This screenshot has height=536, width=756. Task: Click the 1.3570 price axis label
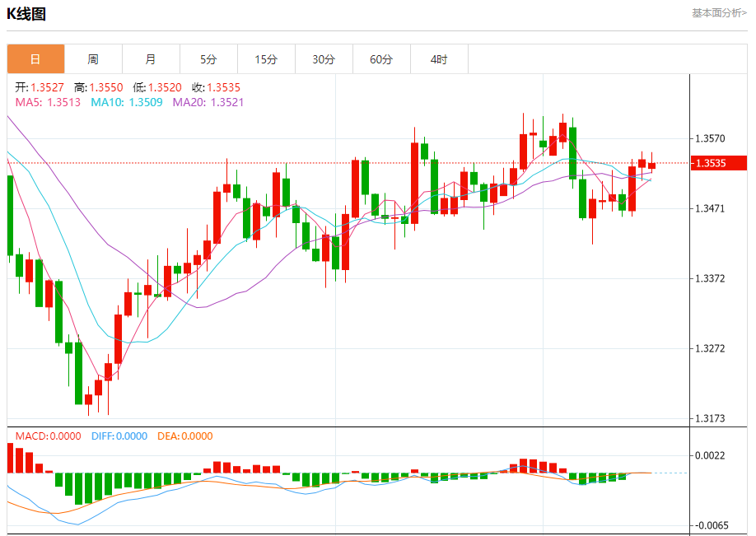point(710,139)
